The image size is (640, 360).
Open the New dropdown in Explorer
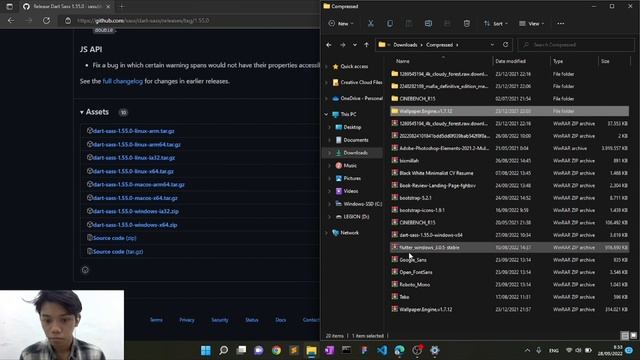(341, 24)
